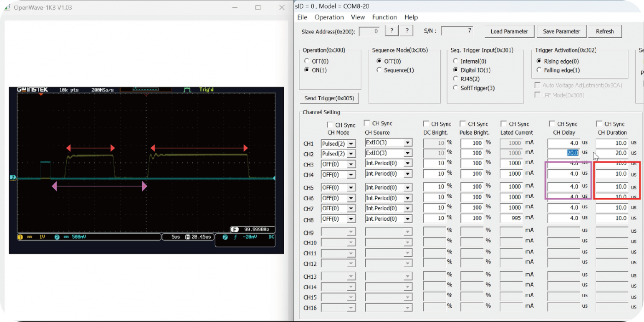Select Operation ON(1) radio button
This screenshot has height=322, width=644.
307,70
